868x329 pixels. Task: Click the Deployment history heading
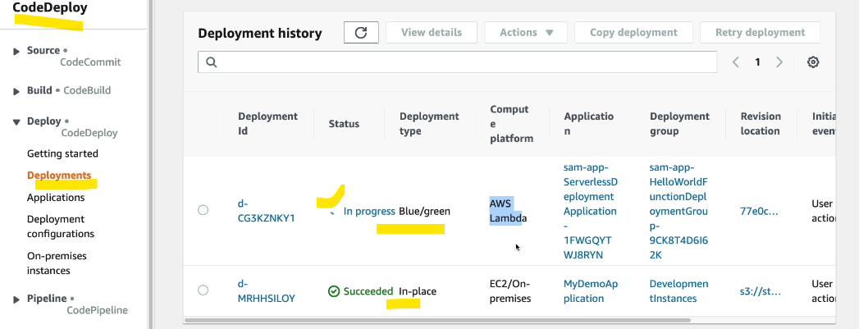(x=259, y=33)
